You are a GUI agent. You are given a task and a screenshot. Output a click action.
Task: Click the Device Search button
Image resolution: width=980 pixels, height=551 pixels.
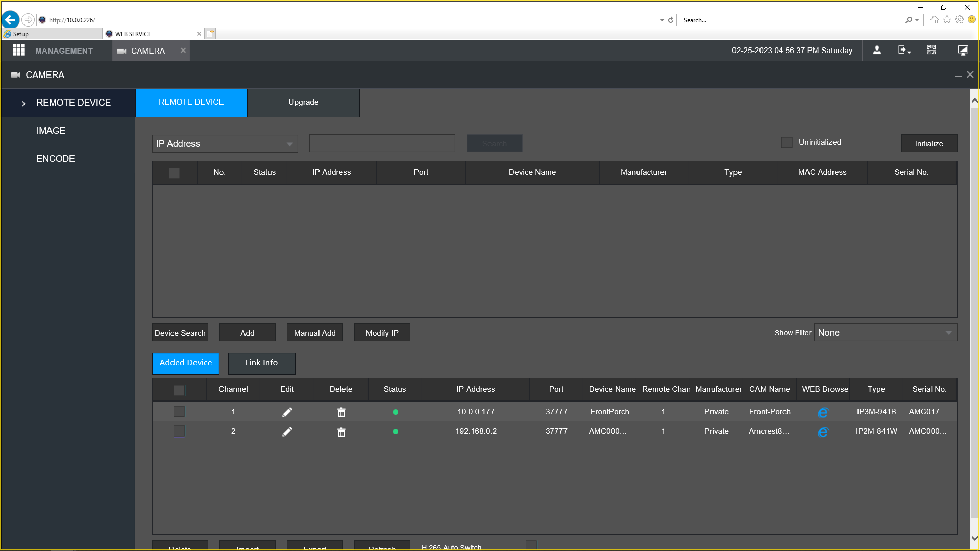pyautogui.click(x=180, y=333)
